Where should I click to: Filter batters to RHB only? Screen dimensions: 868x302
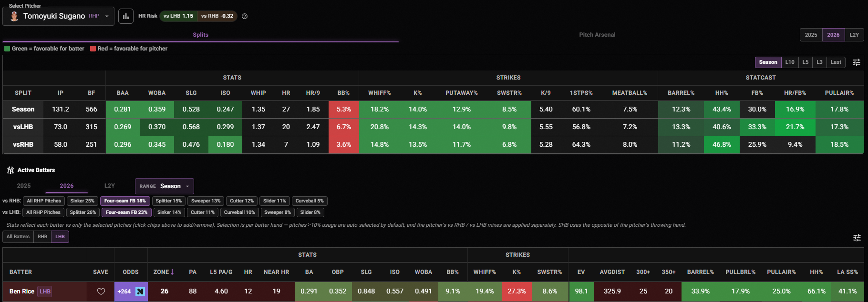click(42, 237)
